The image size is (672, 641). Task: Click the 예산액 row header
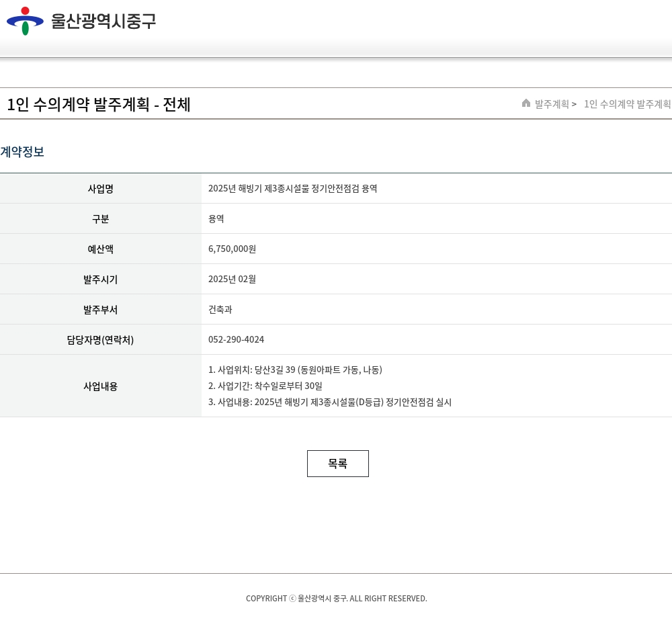101,249
